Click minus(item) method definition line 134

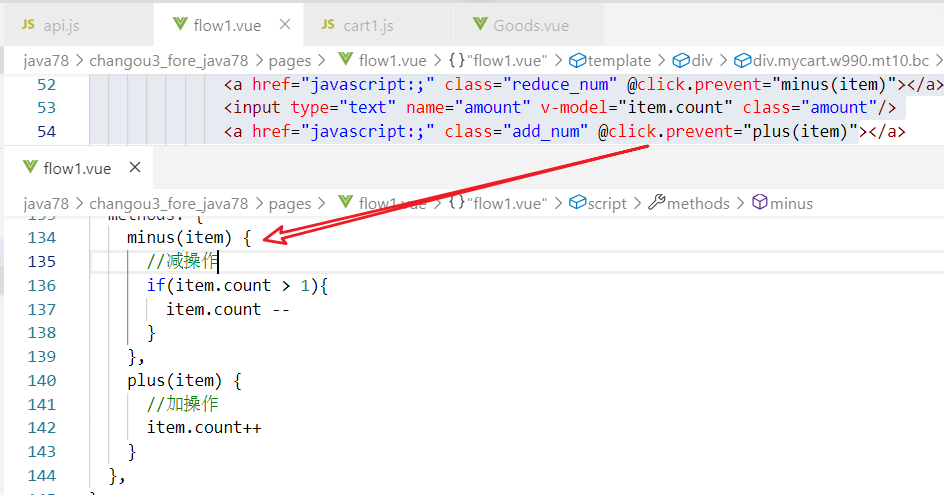pos(188,238)
